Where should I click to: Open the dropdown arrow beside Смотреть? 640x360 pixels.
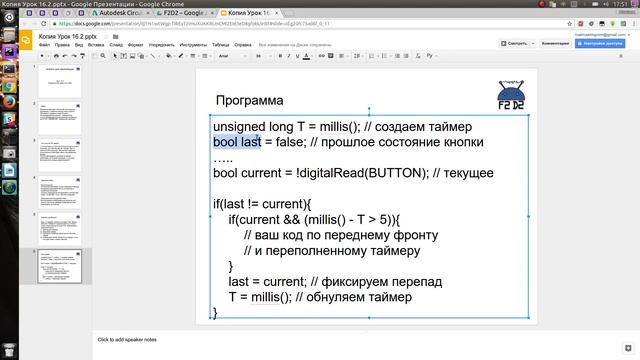tap(533, 43)
